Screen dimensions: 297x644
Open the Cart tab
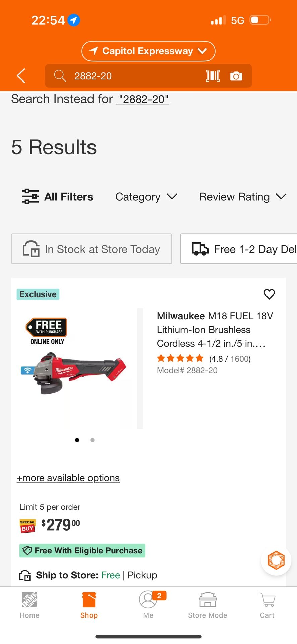click(x=267, y=605)
